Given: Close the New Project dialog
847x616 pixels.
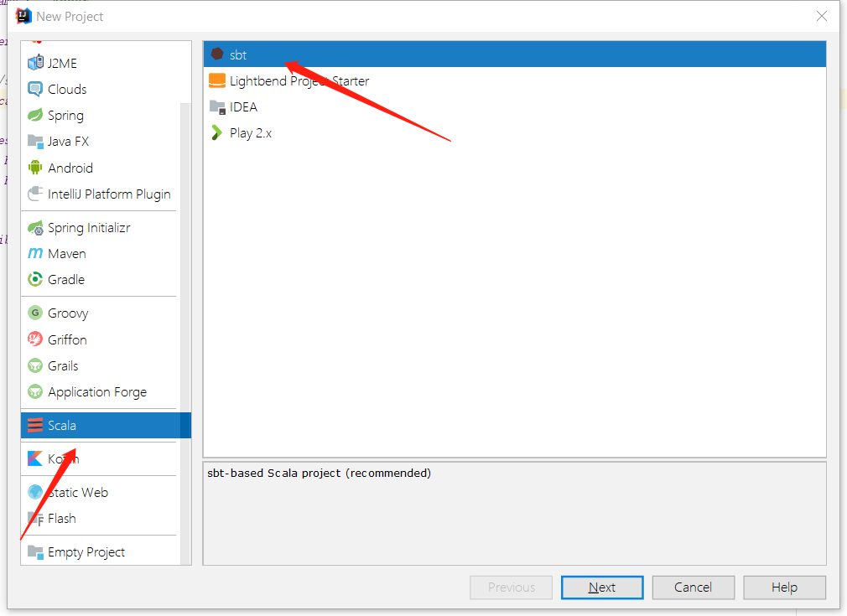Looking at the screenshot, I should (822, 16).
